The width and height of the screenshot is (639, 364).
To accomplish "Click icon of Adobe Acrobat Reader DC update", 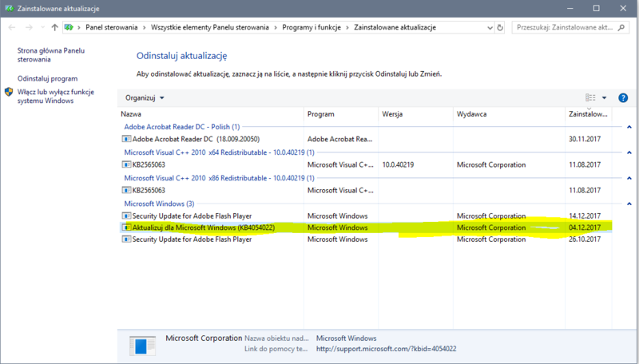I will tap(126, 139).
